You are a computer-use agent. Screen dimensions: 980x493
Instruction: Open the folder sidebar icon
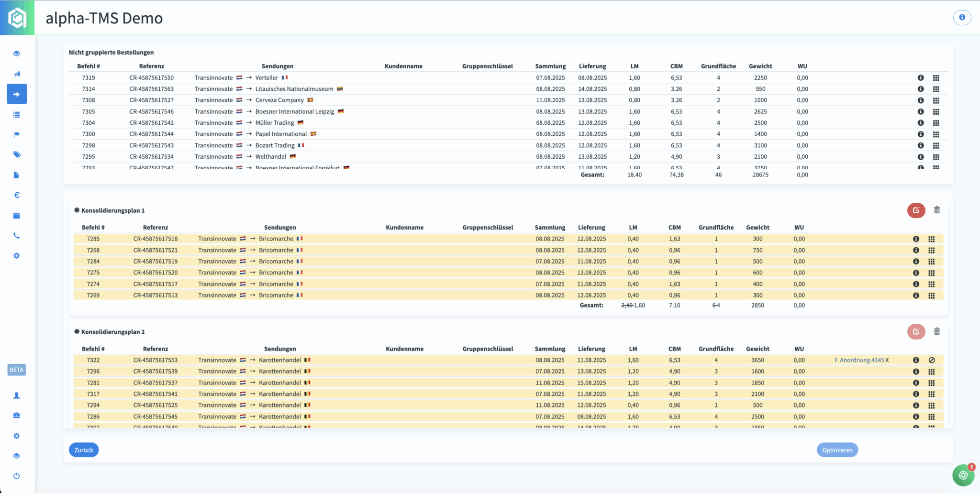(x=17, y=216)
